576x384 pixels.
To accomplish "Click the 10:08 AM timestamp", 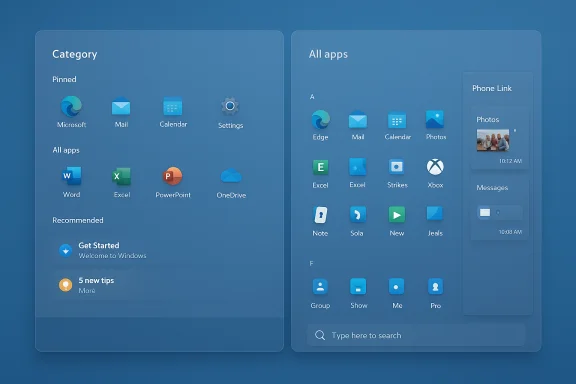I will 510,232.
